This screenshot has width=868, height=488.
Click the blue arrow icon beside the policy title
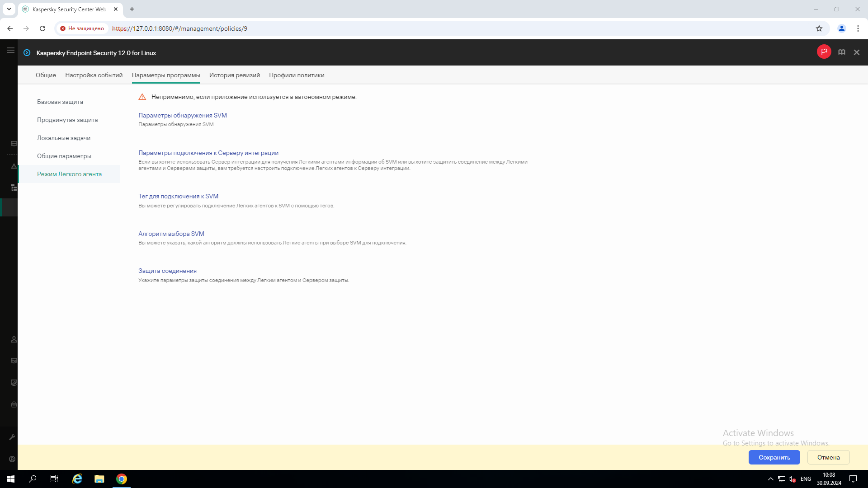pos(27,53)
